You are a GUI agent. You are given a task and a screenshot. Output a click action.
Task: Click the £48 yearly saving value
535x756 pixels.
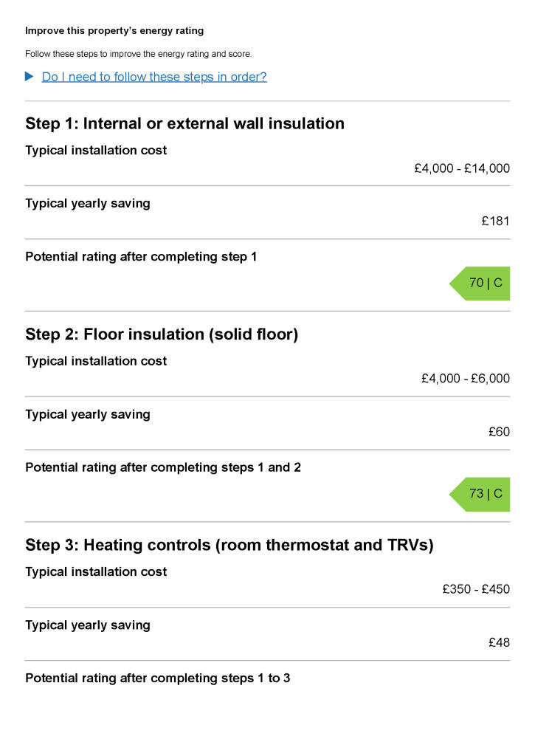point(499,642)
